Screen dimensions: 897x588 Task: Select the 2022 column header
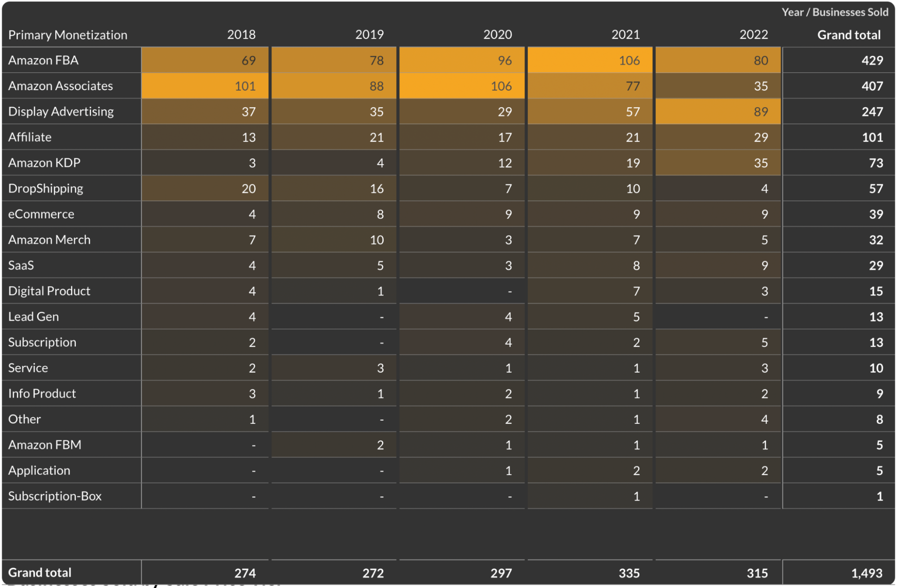[753, 35]
